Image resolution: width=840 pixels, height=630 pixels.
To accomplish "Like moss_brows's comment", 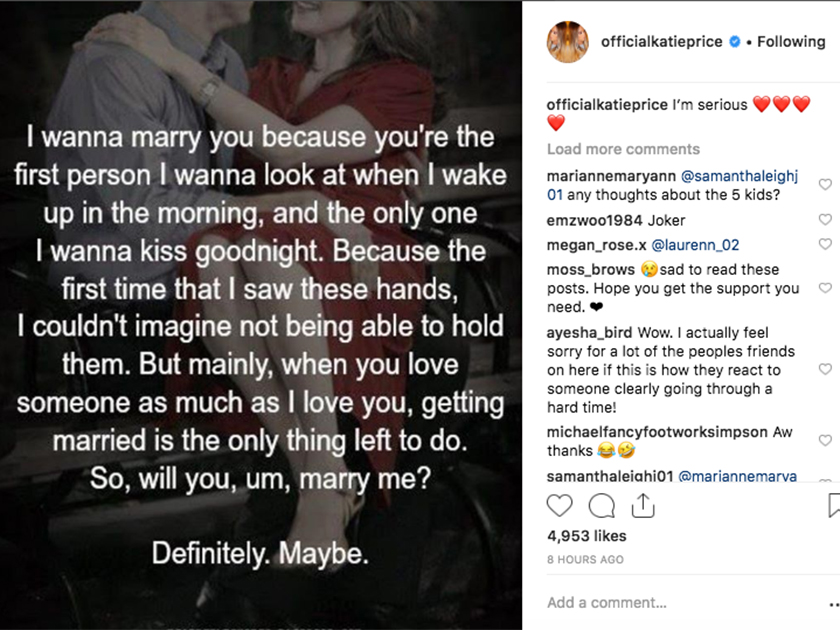I will (825, 288).
